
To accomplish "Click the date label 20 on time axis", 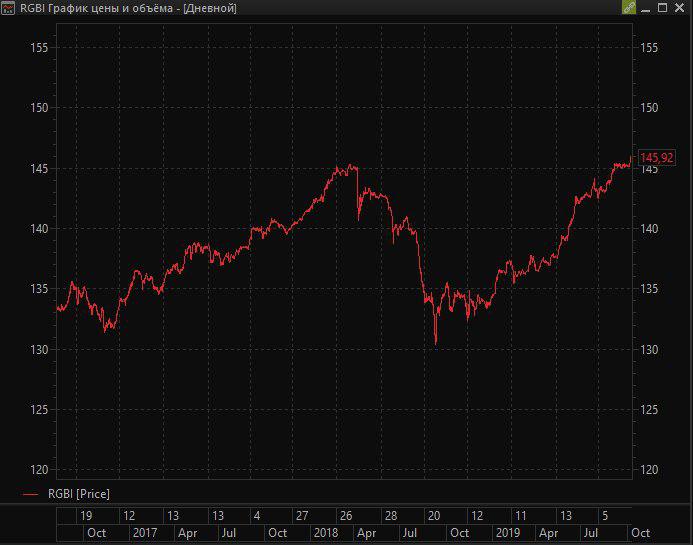I will (x=433, y=516).
